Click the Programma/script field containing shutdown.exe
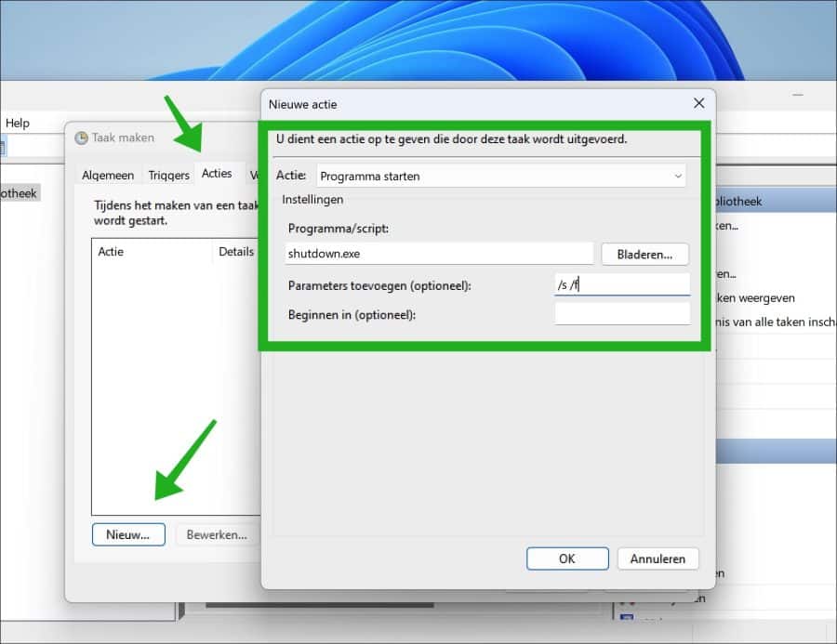The height and width of the screenshot is (644, 837). pos(439,254)
